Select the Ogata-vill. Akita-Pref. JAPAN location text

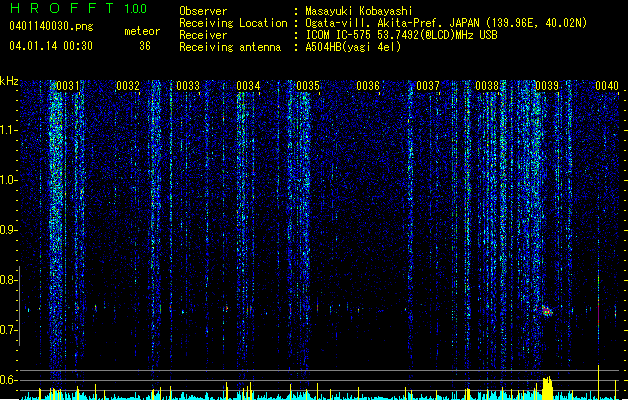point(446,23)
